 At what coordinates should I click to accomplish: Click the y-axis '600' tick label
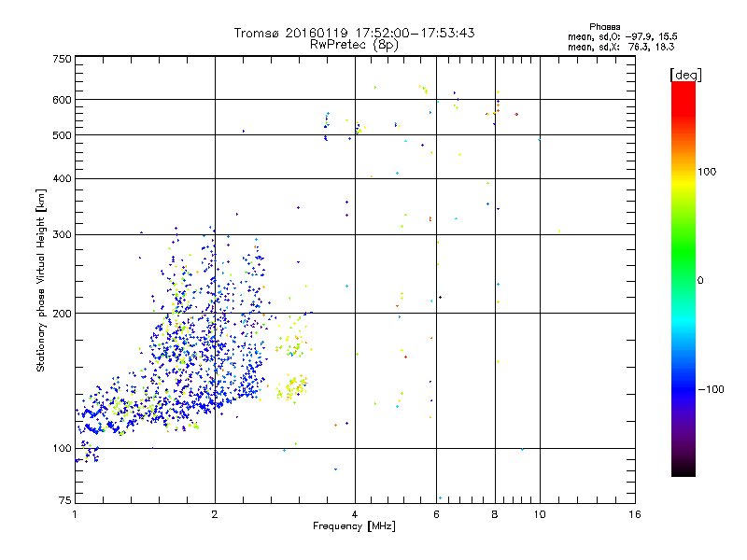62,100
